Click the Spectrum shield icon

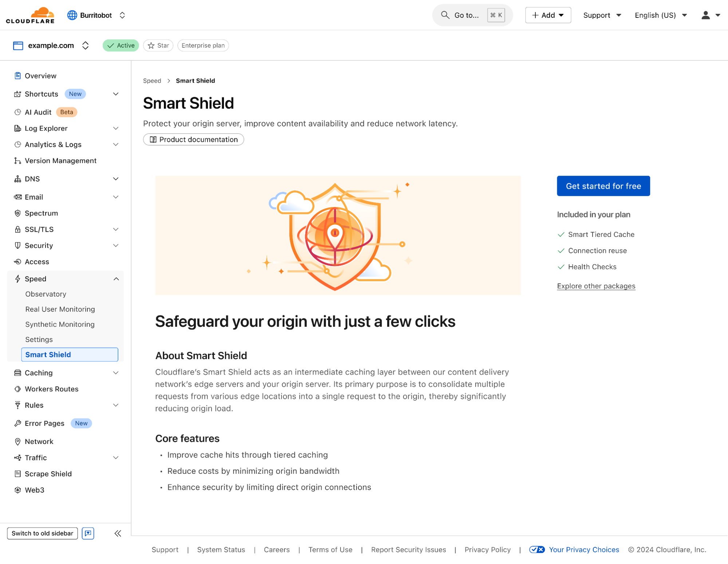coord(17,213)
